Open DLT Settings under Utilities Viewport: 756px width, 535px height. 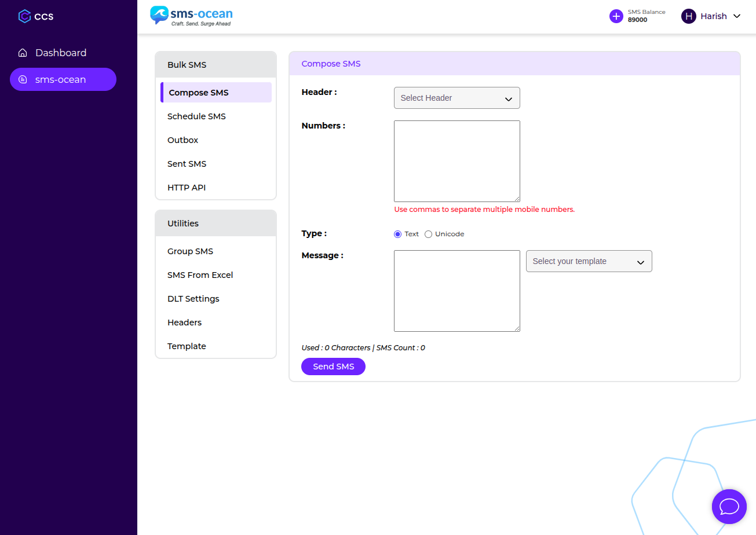pyautogui.click(x=193, y=299)
